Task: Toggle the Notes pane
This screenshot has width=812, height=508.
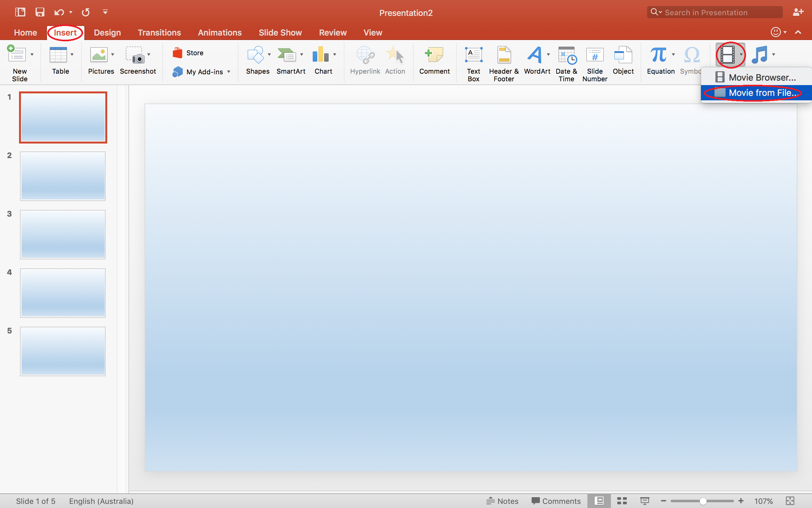Action: tap(502, 501)
